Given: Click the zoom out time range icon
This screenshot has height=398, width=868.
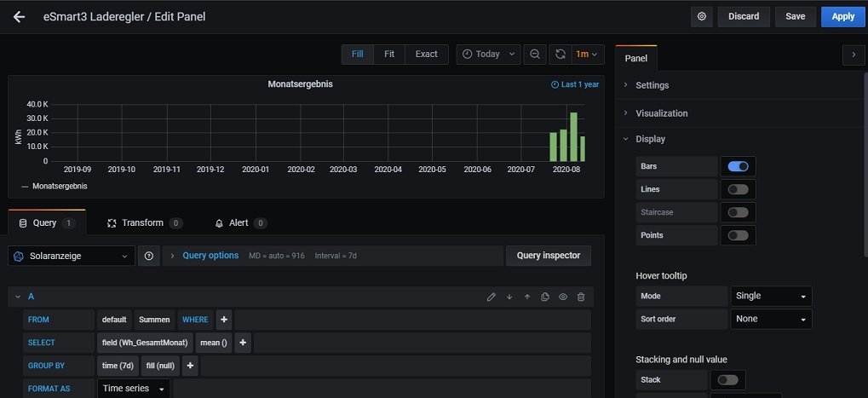Looking at the screenshot, I should tap(534, 54).
